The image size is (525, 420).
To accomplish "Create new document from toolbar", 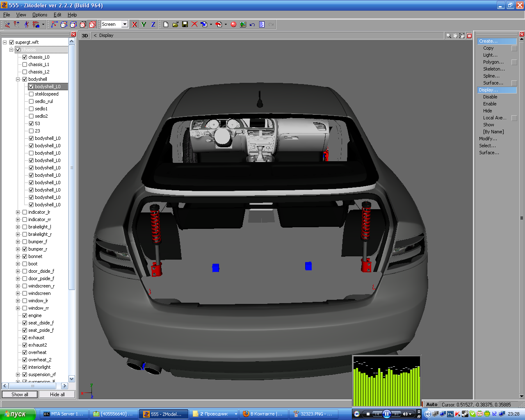I will pyautogui.click(x=166, y=25).
